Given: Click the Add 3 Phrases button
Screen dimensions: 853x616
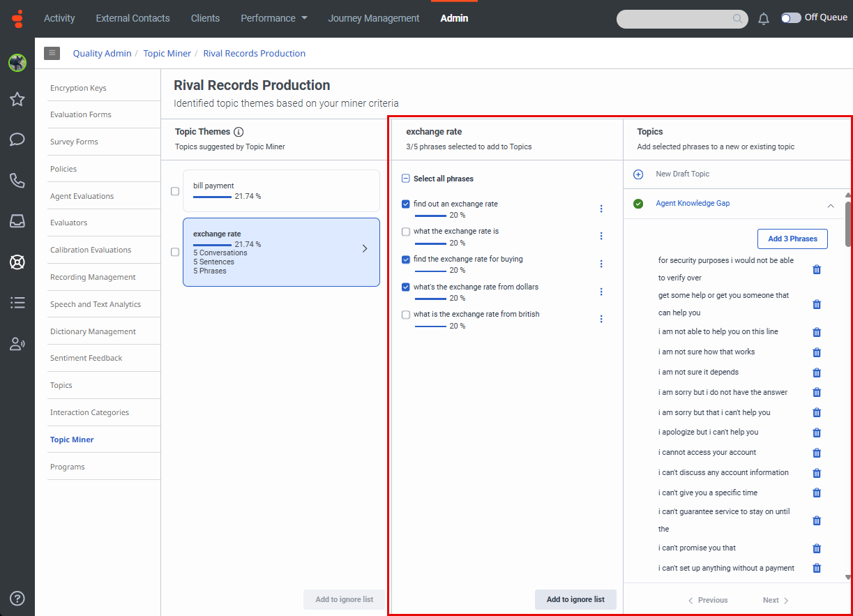Looking at the screenshot, I should pyautogui.click(x=792, y=239).
